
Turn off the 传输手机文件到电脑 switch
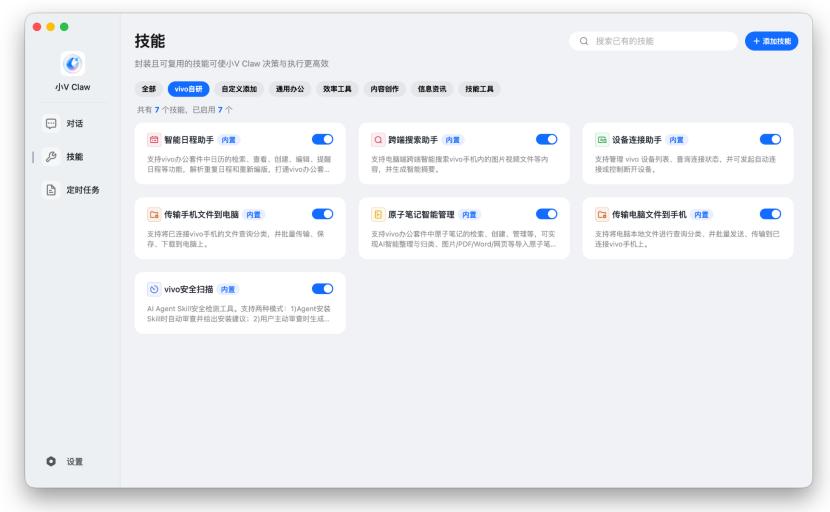pyautogui.click(x=322, y=214)
